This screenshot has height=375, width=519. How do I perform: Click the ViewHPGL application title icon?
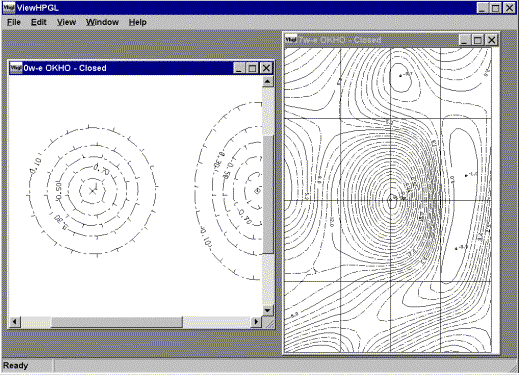pyautogui.click(x=8, y=7)
